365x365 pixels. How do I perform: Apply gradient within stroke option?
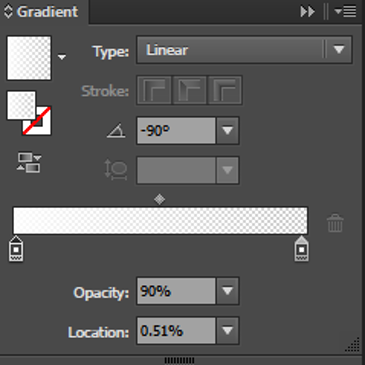(154, 90)
